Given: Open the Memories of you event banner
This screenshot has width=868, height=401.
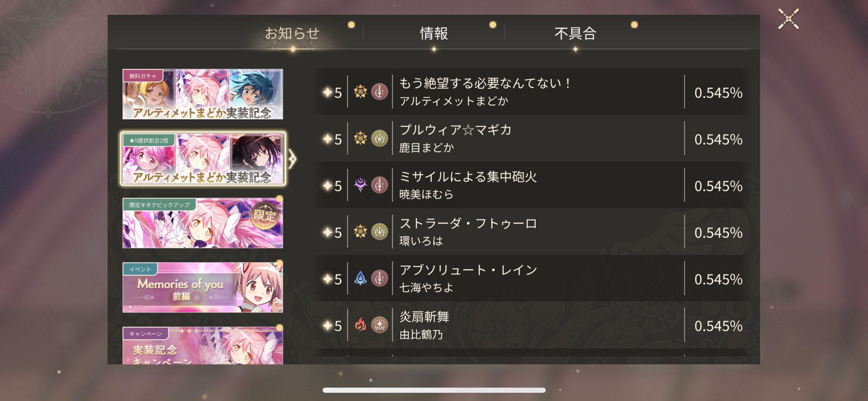Looking at the screenshot, I should 203,287.
